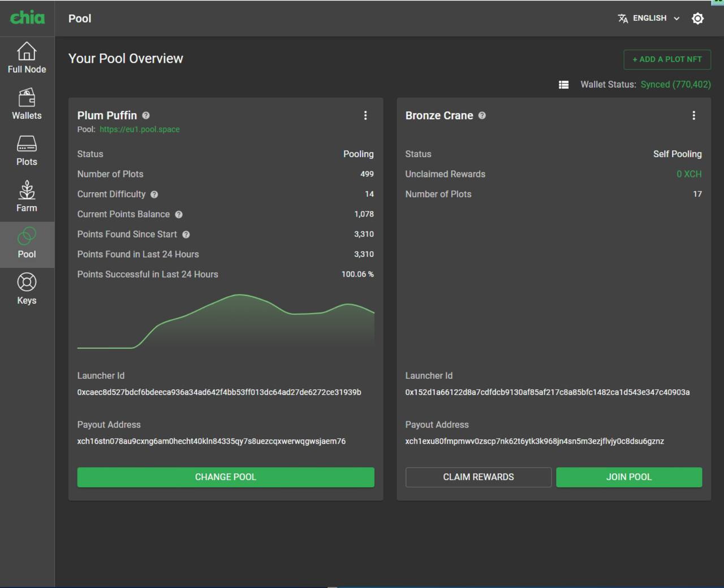
Task: Open the Full Node section
Action: (x=27, y=58)
